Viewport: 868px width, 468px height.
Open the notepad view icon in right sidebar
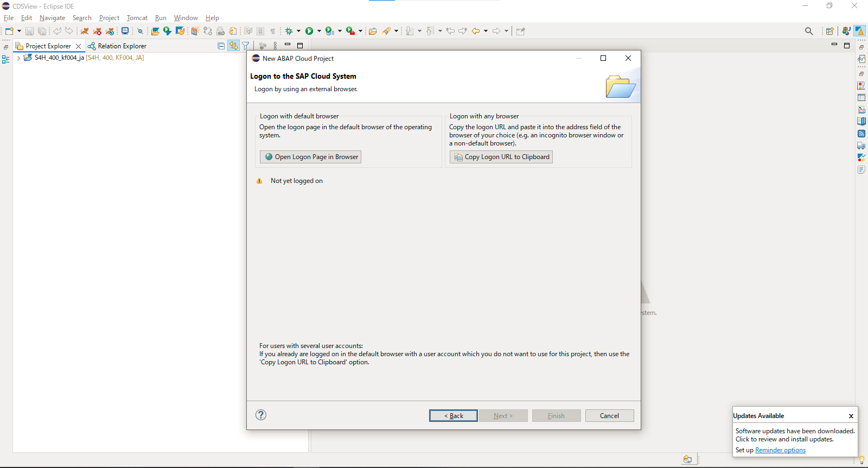click(x=861, y=169)
